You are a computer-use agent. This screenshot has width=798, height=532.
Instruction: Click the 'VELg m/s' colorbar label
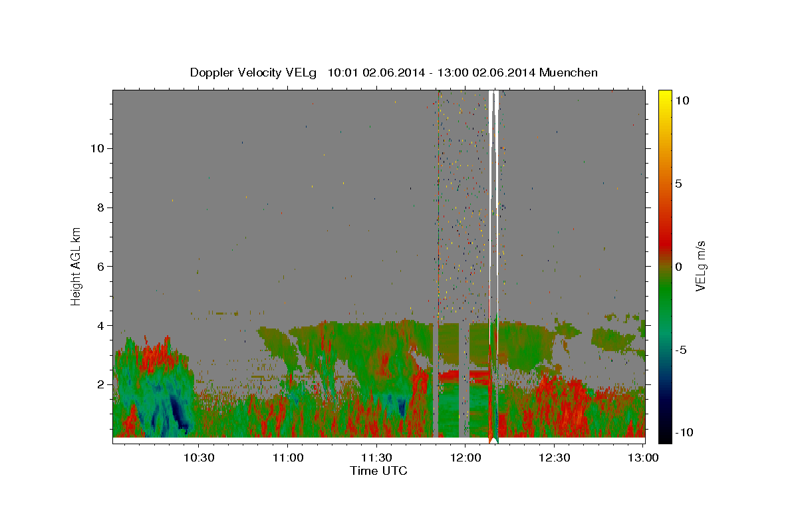point(701,266)
